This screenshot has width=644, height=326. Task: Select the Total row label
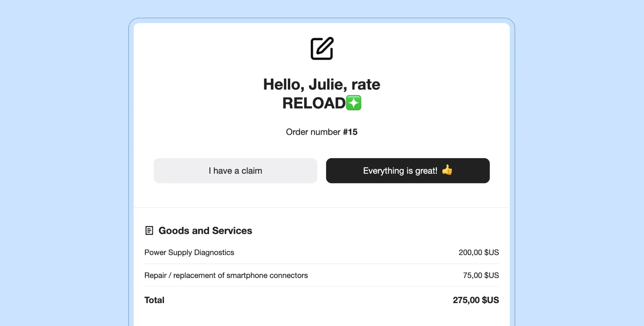point(154,300)
